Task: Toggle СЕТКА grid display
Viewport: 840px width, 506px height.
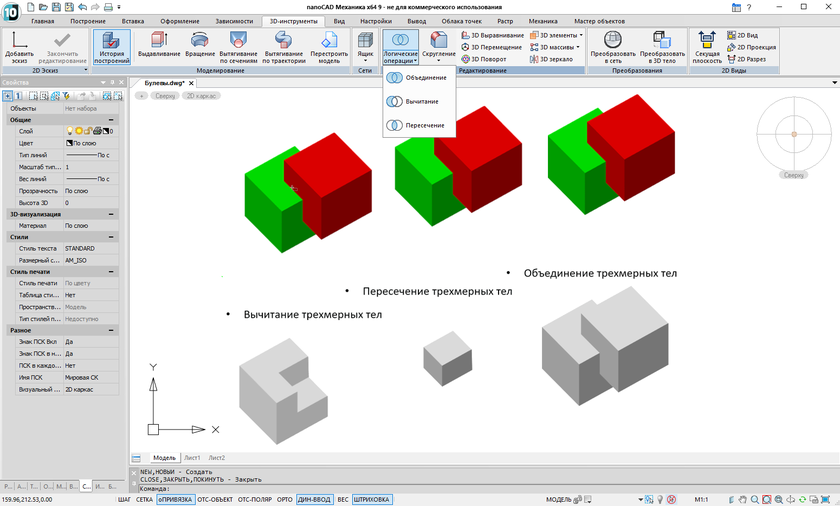Action: coord(144,499)
